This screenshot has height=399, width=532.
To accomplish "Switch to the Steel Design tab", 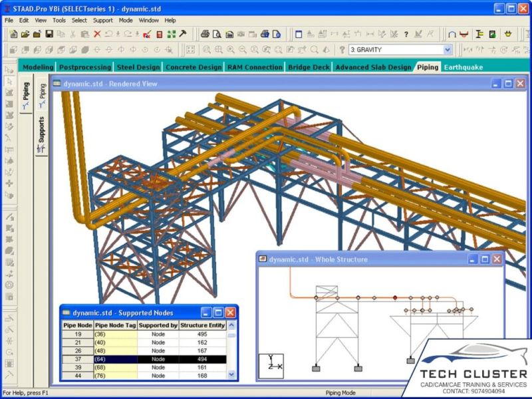I will pos(138,67).
